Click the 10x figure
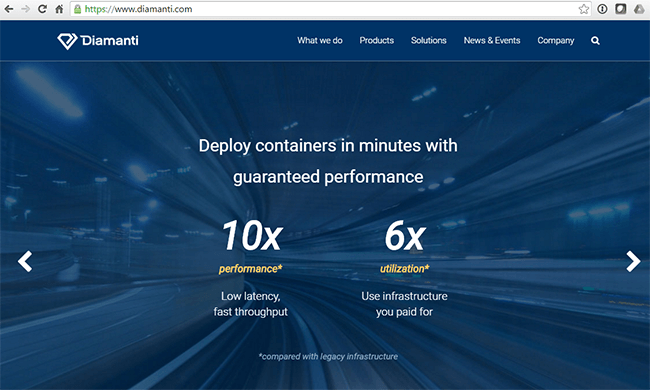Screen dimensions: 650x390 (252, 235)
